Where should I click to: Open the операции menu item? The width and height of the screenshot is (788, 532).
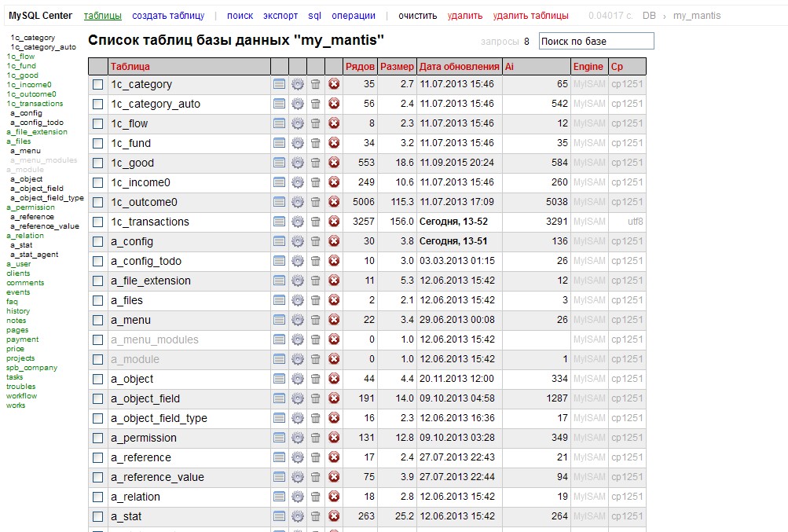354,16
